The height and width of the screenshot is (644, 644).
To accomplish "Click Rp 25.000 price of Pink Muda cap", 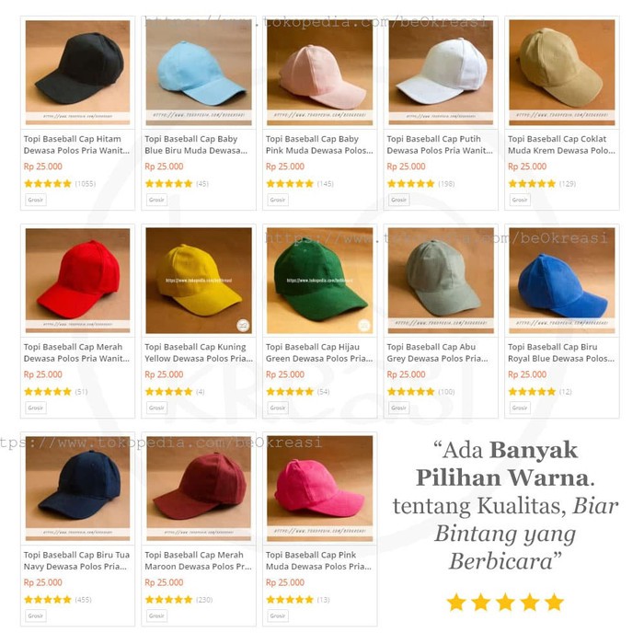I will (x=285, y=582).
